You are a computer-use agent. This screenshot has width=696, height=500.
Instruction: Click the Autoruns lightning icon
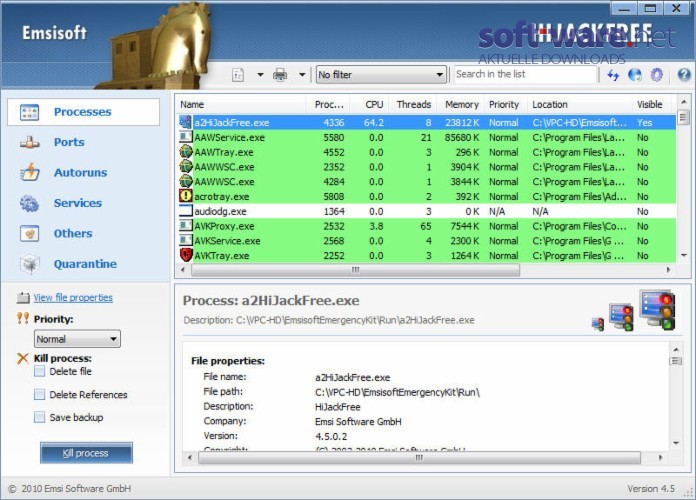pyautogui.click(x=29, y=172)
